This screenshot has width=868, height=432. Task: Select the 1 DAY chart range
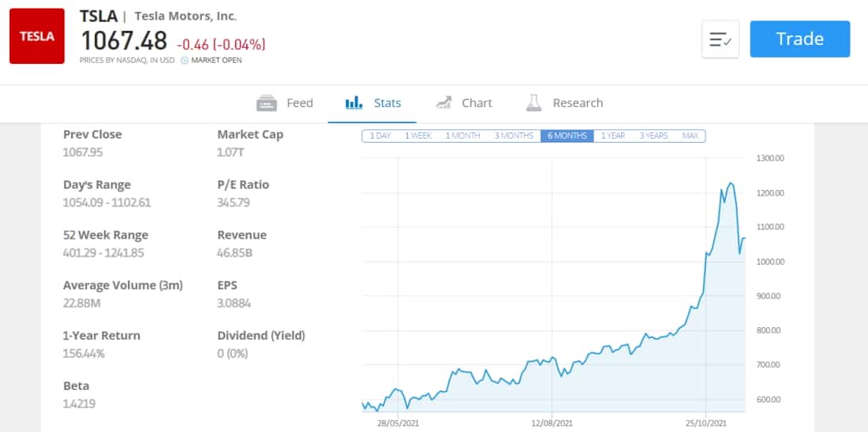(x=380, y=136)
